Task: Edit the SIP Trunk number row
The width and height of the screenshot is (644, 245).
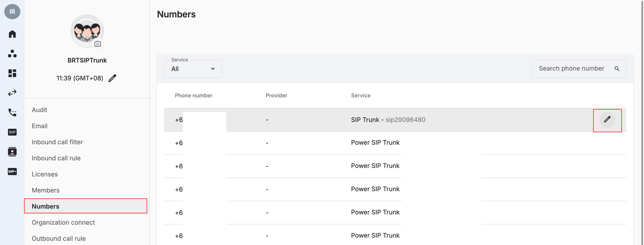Action: pos(607,120)
